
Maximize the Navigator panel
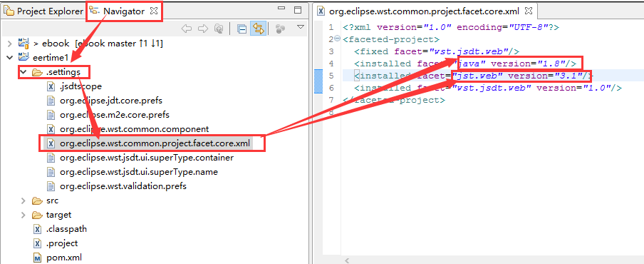(298, 10)
